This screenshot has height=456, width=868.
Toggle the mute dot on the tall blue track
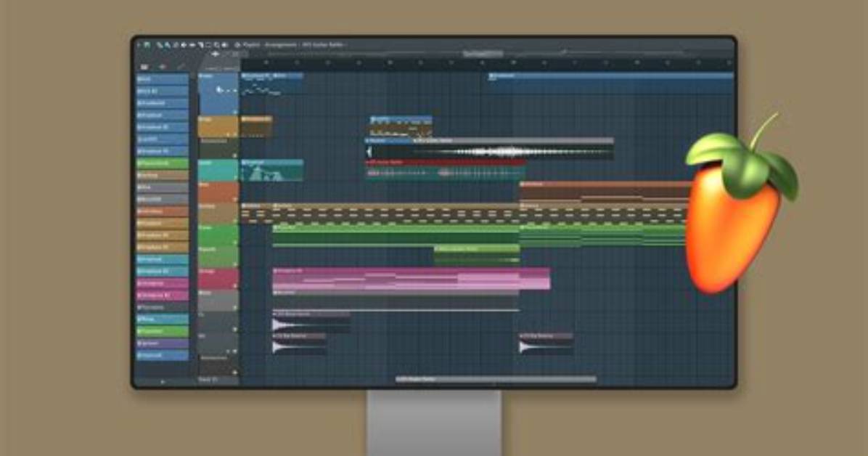pos(234,112)
